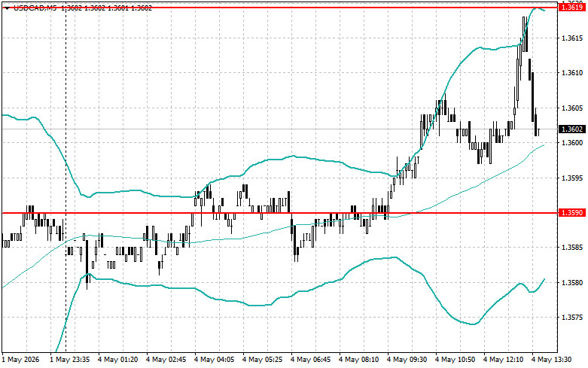Click the small triangle beside the USDCAD,M5 title
The image size is (588, 368).
(x=7, y=8)
